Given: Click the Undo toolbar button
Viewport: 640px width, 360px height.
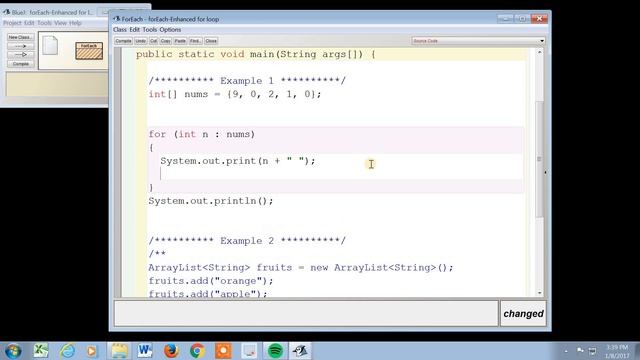Looking at the screenshot, I should (x=140, y=41).
